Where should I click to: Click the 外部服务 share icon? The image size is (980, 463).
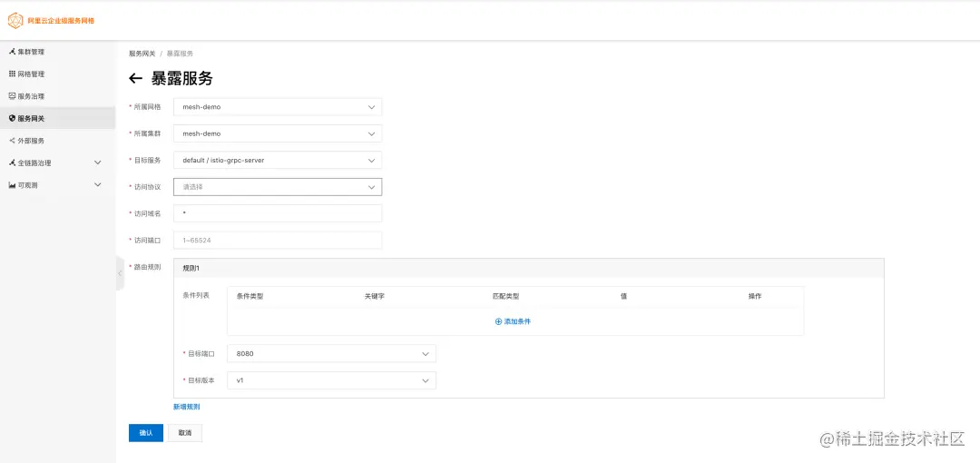click(x=12, y=141)
